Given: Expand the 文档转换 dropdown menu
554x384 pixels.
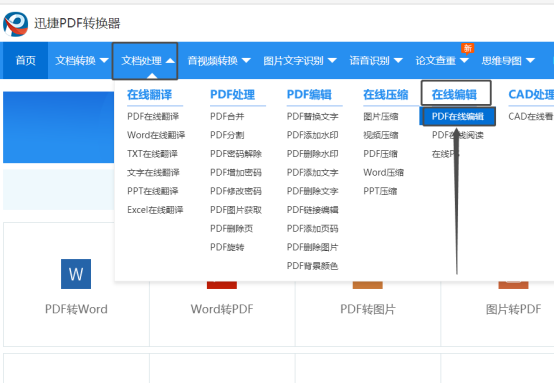Looking at the screenshot, I should tap(82, 60).
